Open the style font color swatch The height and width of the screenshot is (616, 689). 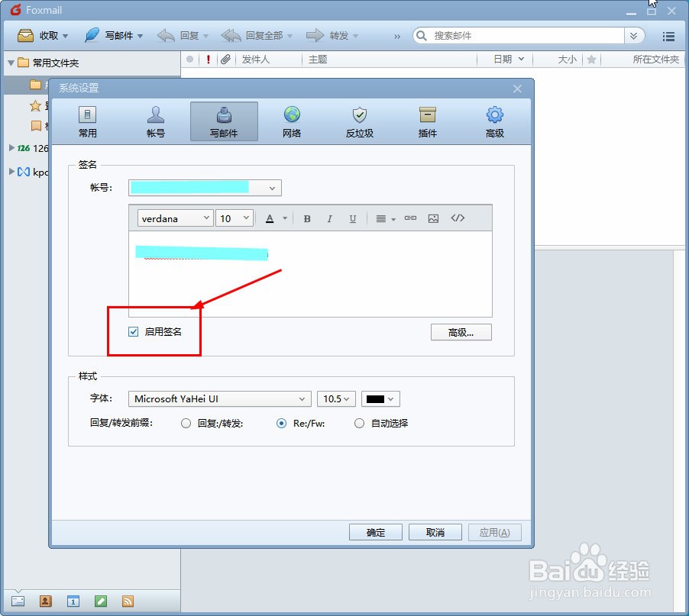pos(380,398)
